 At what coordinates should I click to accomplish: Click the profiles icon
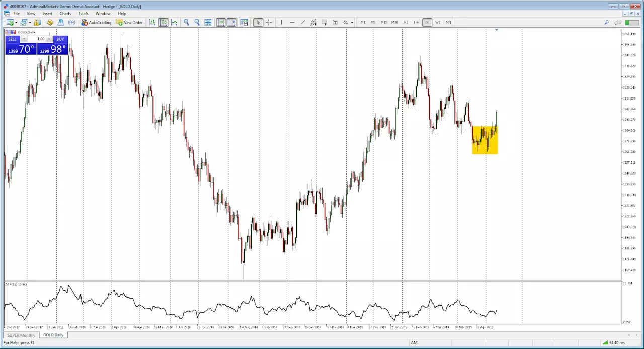pos(24,22)
